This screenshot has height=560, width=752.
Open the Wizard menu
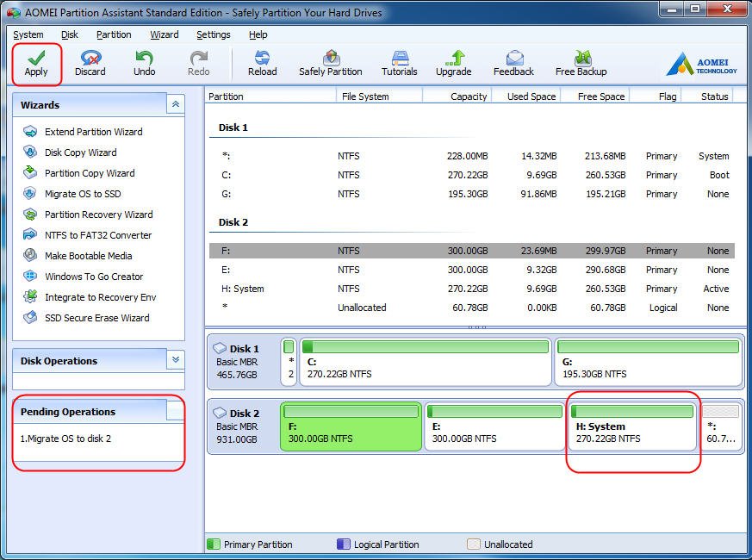pyautogui.click(x=164, y=34)
